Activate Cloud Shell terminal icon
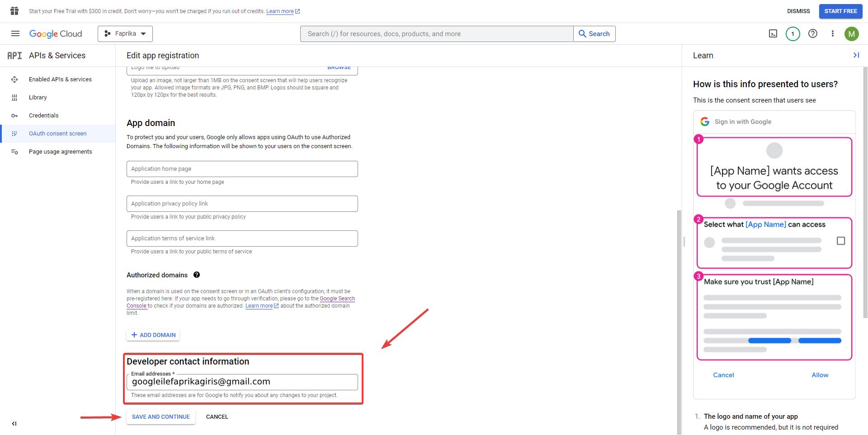Image resolution: width=868 pixels, height=435 pixels. 773,33
